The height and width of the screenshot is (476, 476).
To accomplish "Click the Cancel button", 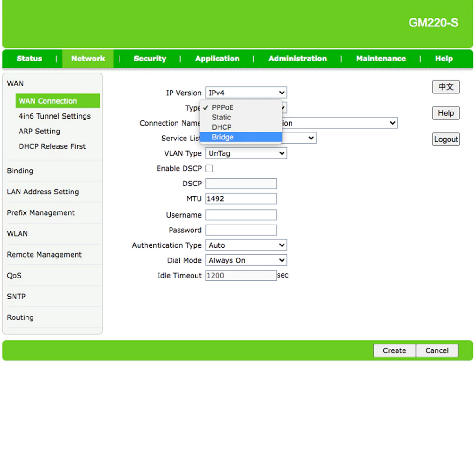I will click(437, 350).
